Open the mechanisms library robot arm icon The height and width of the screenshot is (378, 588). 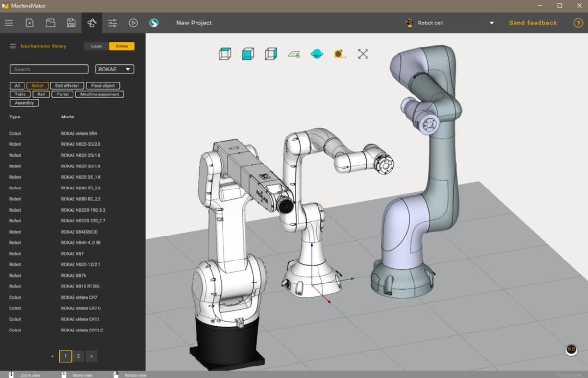click(x=91, y=23)
